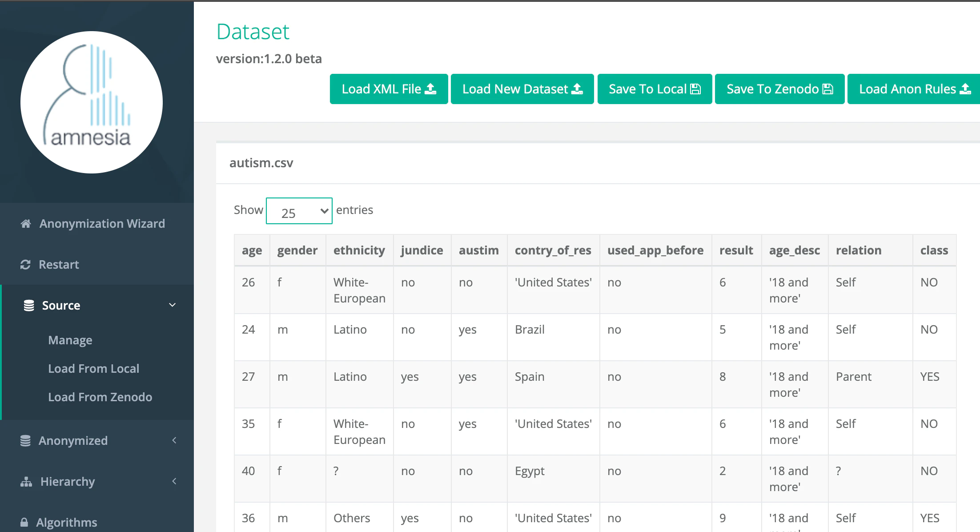Image resolution: width=980 pixels, height=532 pixels.
Task: Expand the Hierarchy section
Action: click(174, 481)
